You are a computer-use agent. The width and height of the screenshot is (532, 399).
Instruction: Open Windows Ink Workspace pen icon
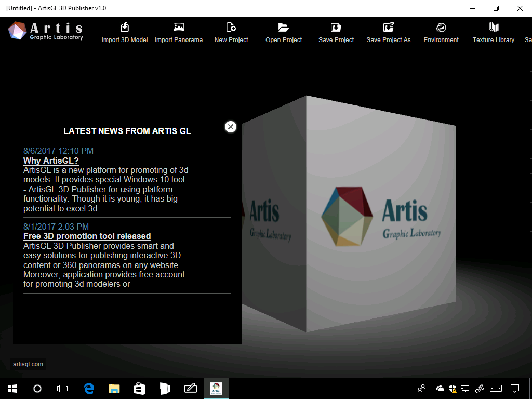(x=479, y=389)
